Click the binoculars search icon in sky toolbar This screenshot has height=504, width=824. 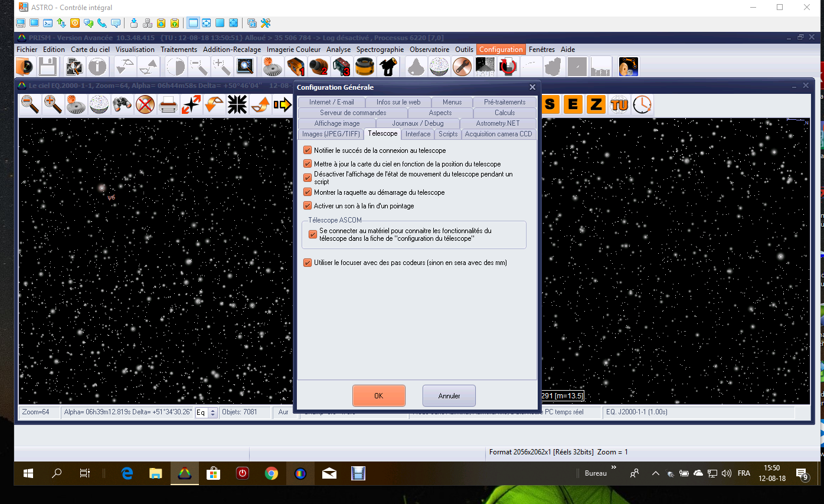coord(122,105)
